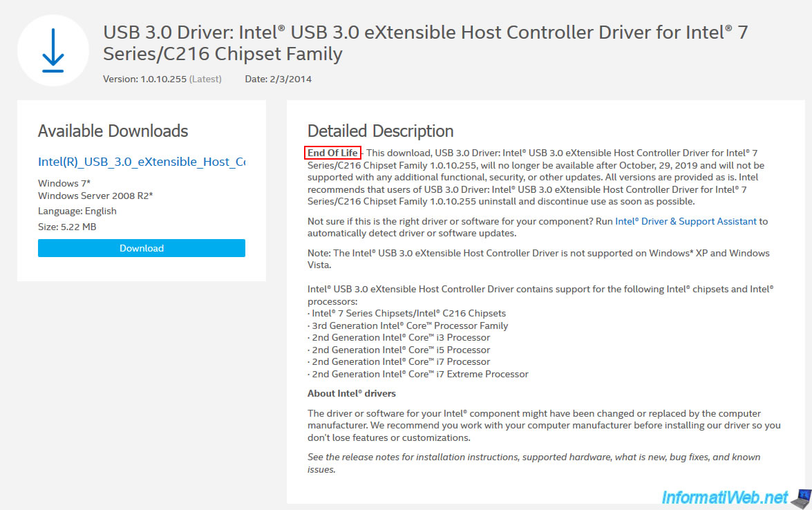Click the Intel 7 Series Chipsets/C216 Chipsets line
The width and height of the screenshot is (812, 510).
point(406,313)
